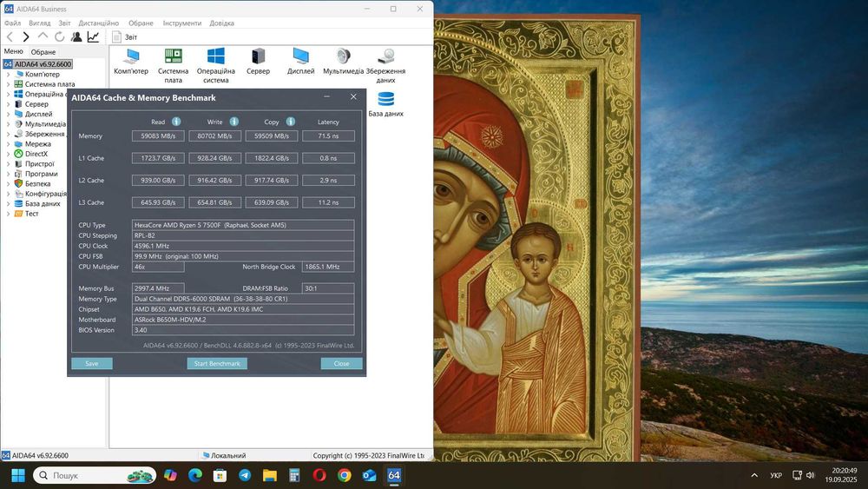This screenshot has width=868, height=489.
Task: Switch to the Меню sidebar tab
Action: [13, 51]
